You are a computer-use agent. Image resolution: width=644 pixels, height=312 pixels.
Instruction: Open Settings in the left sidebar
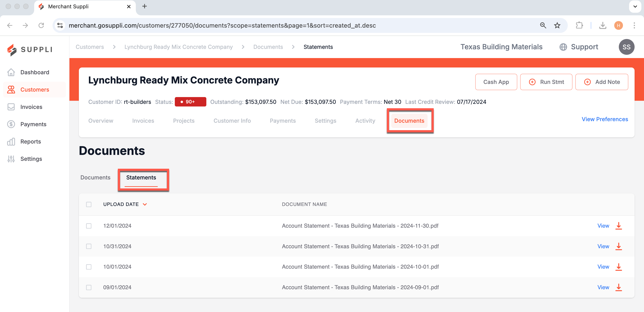(x=25, y=159)
